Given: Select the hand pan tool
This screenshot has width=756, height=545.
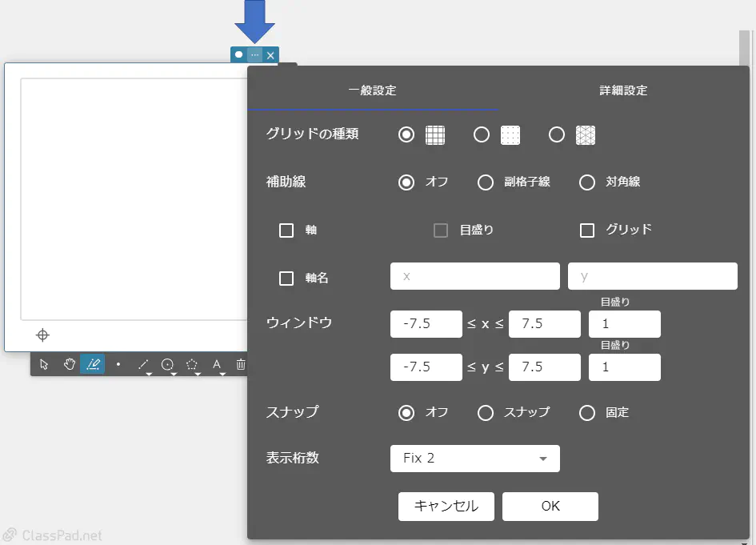Looking at the screenshot, I should (x=70, y=364).
